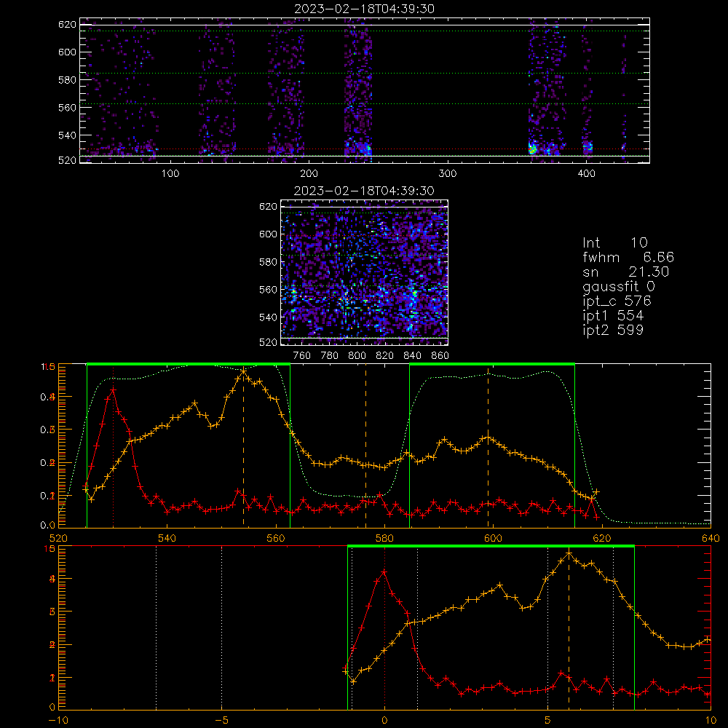
Task: Click the thick green bar atop the bottom plot
Action: (491, 546)
